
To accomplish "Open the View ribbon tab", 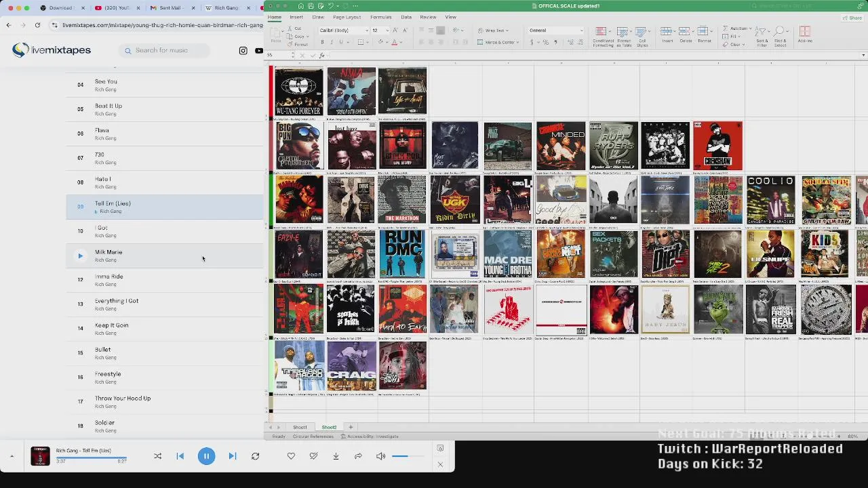I will point(450,17).
